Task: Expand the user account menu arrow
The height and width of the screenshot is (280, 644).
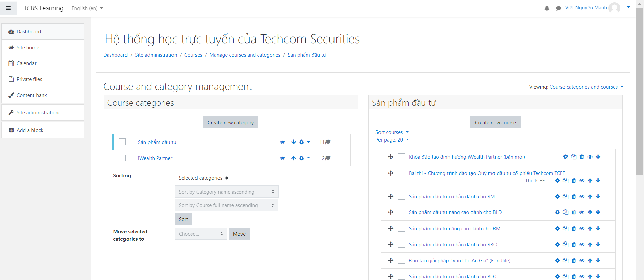Action: [628, 7]
